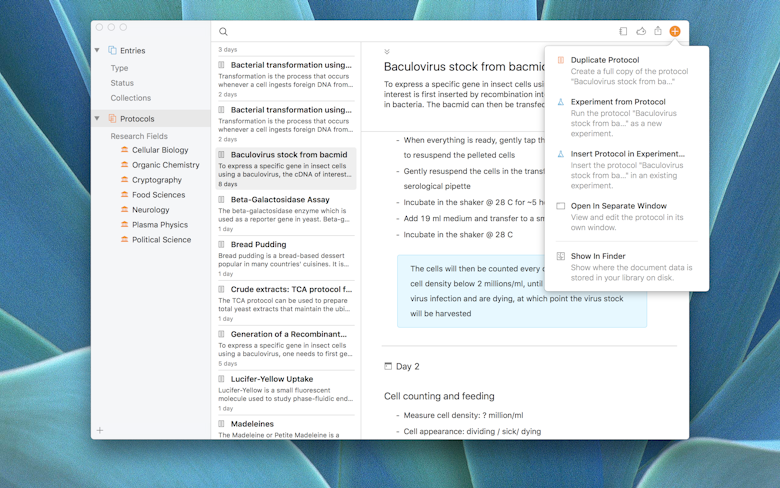
Task: Click the Entries stacked documents icon
Action: 112,50
